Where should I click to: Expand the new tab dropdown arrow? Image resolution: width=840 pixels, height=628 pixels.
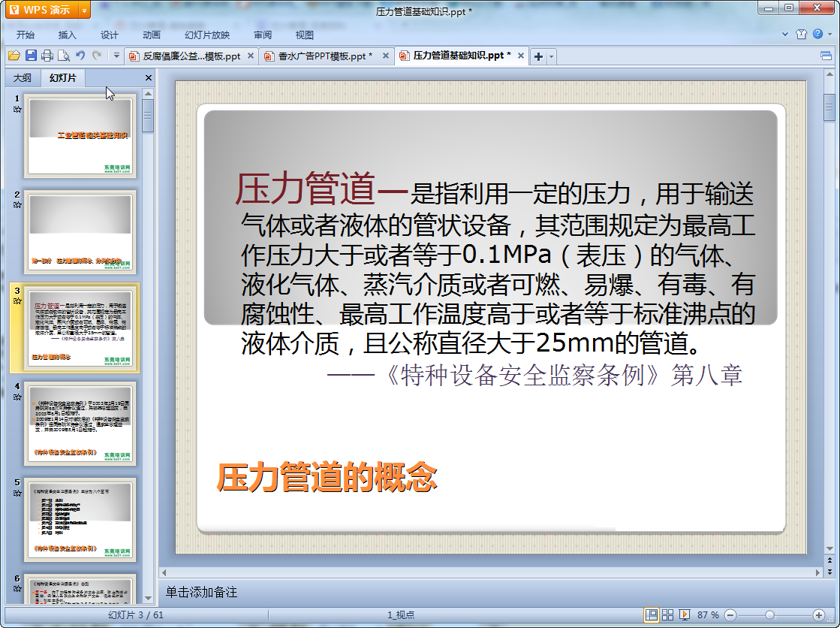[551, 56]
